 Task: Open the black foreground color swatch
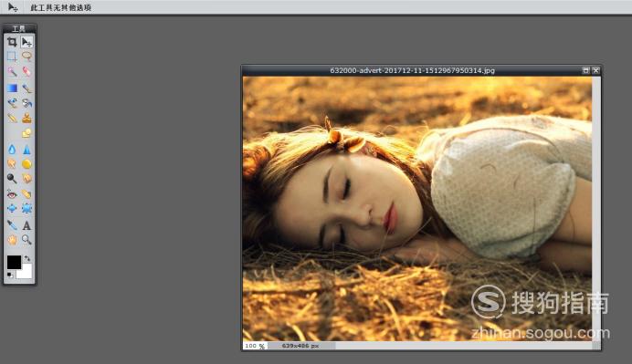[x=14, y=262]
